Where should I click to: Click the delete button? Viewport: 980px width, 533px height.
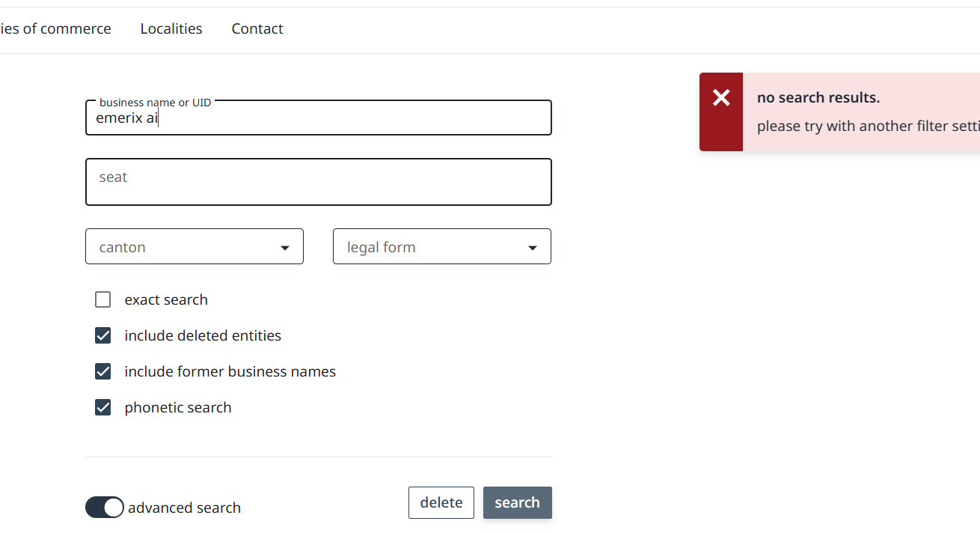[441, 502]
